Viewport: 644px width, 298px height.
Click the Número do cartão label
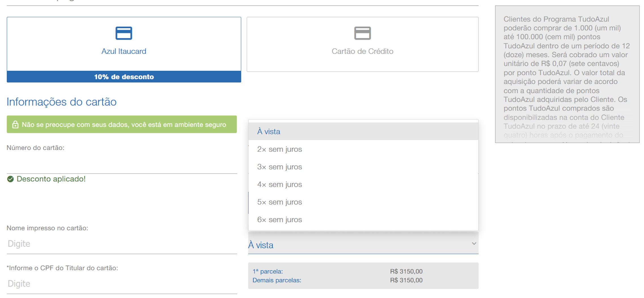point(35,148)
